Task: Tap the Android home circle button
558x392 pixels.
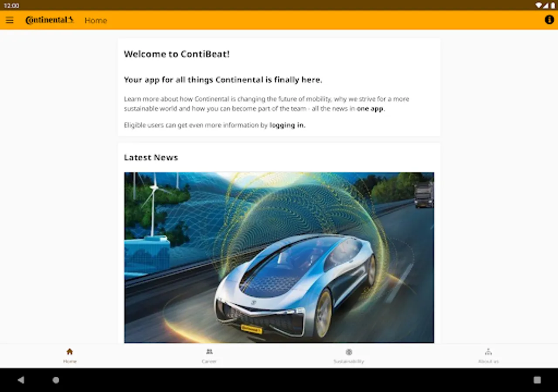Action: [56, 380]
